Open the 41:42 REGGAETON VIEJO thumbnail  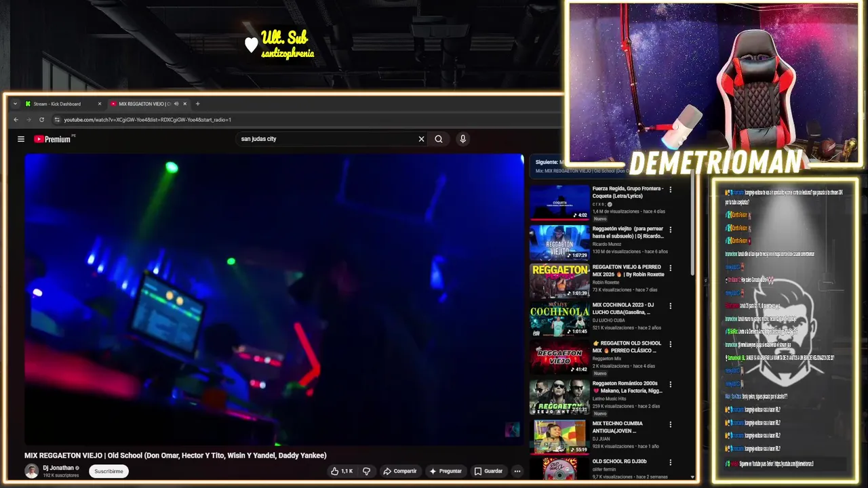click(x=560, y=358)
